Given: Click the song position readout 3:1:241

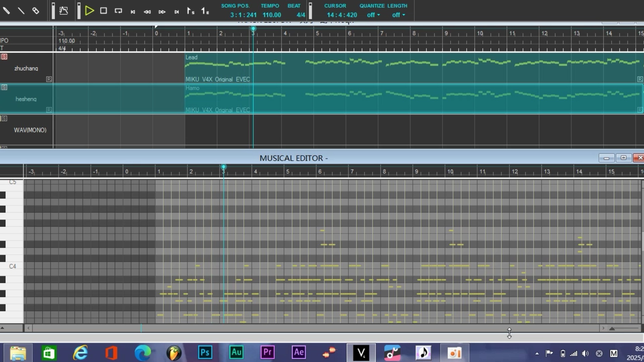Looking at the screenshot, I should pos(244,15).
